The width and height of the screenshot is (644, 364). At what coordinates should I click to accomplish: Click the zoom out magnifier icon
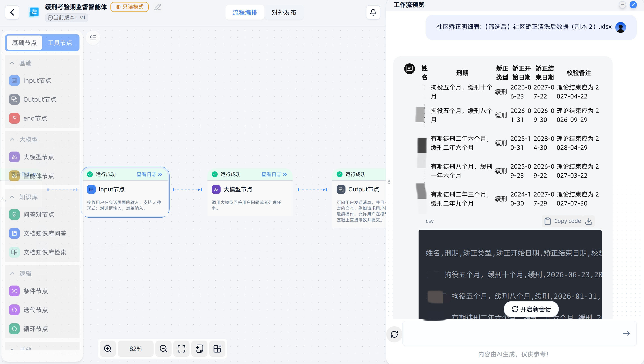click(x=163, y=348)
